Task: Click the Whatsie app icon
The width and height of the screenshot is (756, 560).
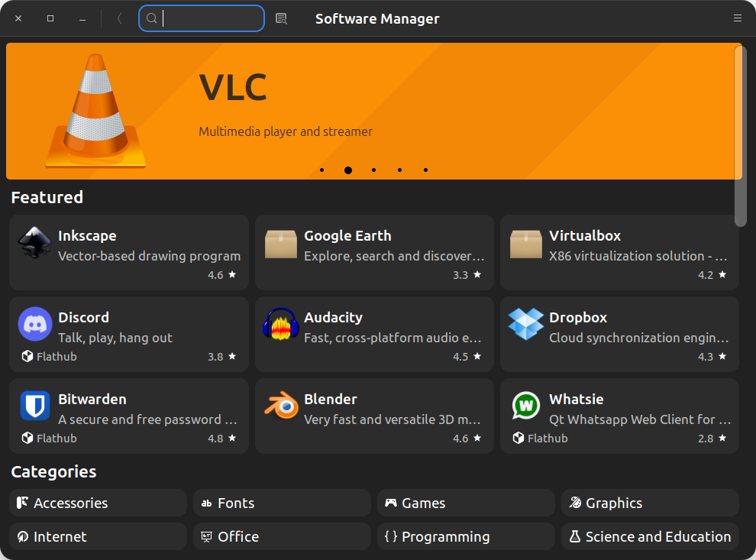Action: pyautogui.click(x=525, y=406)
